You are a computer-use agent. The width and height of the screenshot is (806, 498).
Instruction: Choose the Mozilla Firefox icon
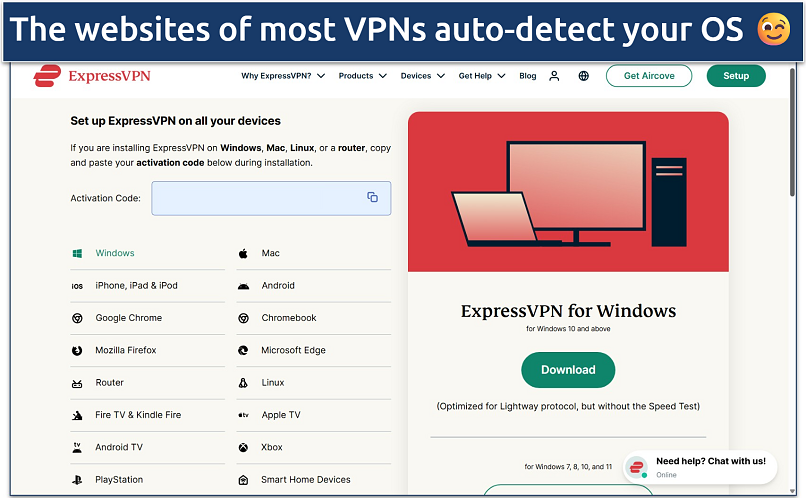(x=77, y=351)
